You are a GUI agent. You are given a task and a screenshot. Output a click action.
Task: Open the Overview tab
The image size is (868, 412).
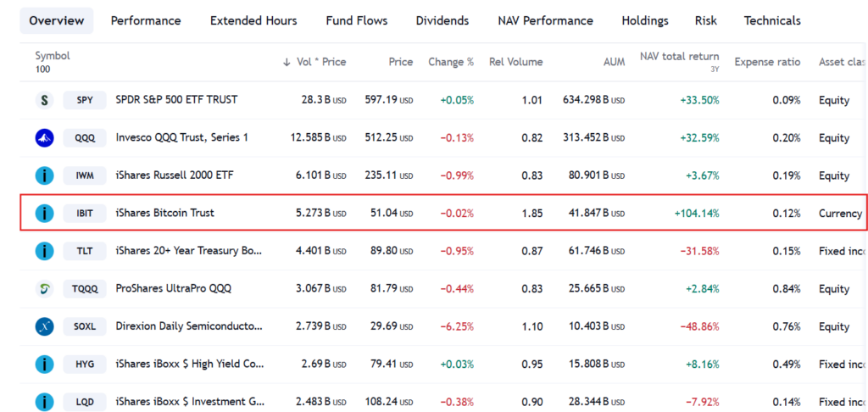(x=57, y=21)
